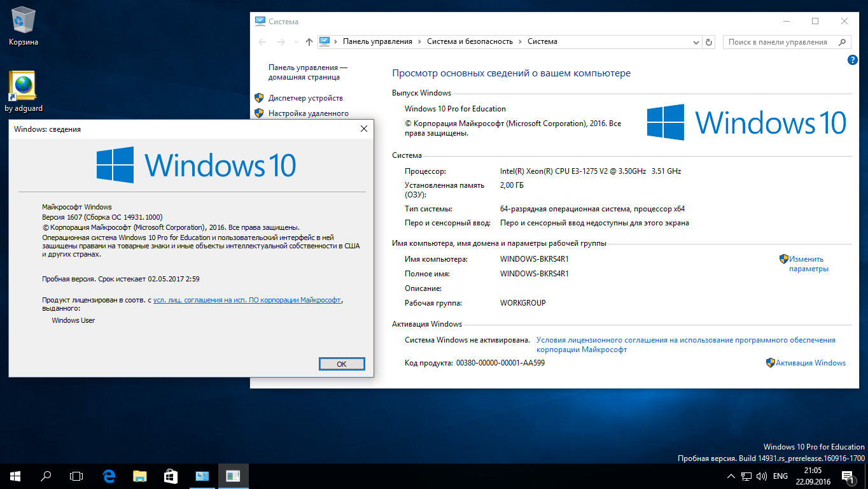The image size is (868, 489).
Task: Click the WORKGROUP value
Action: pos(523,303)
